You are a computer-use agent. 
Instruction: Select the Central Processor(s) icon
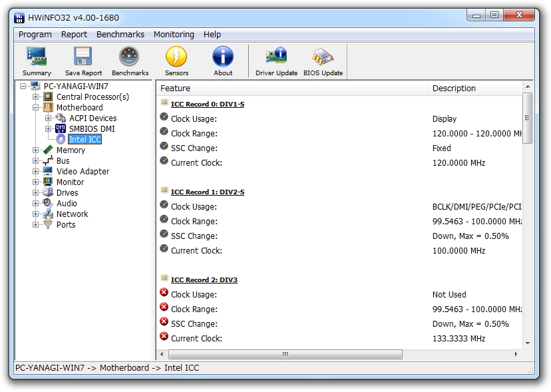click(x=47, y=97)
